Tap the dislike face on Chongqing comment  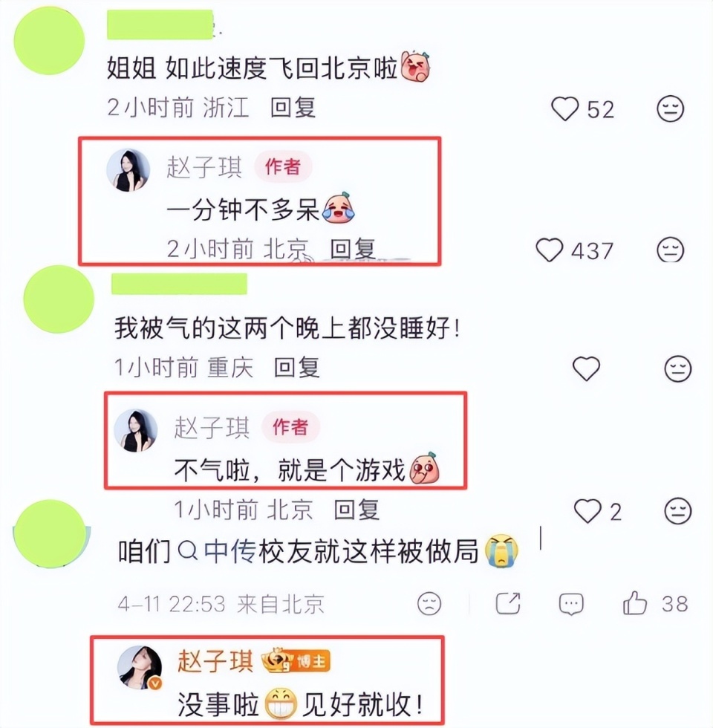point(677,368)
